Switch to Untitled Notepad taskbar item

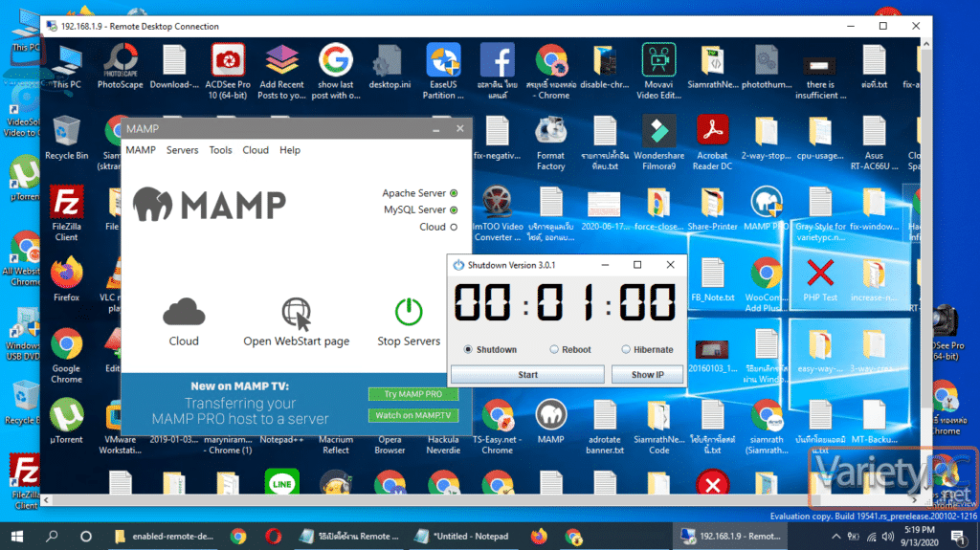click(462, 537)
